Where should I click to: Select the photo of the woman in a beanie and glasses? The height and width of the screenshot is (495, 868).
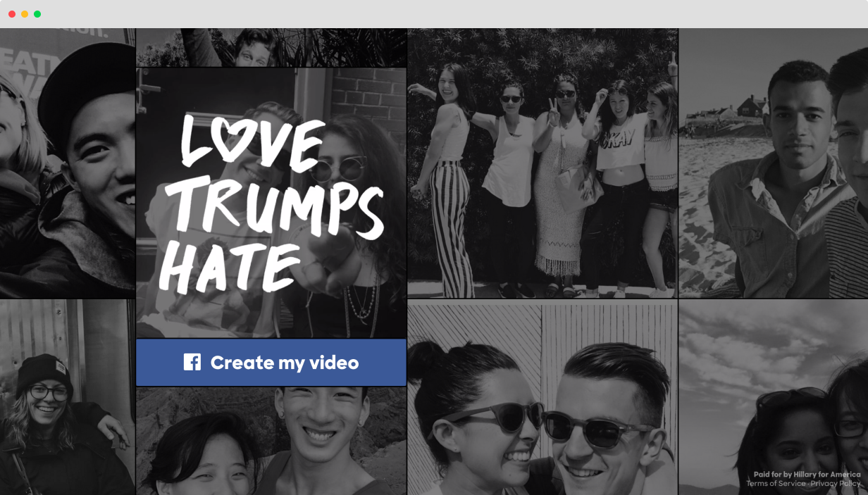[x=67, y=398]
